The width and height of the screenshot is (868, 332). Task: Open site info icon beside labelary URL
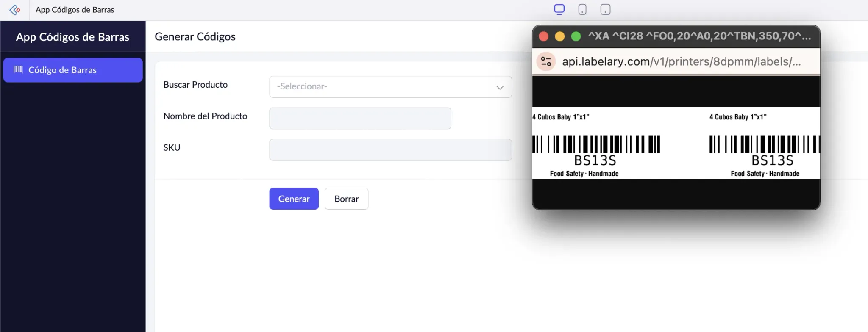pos(546,62)
